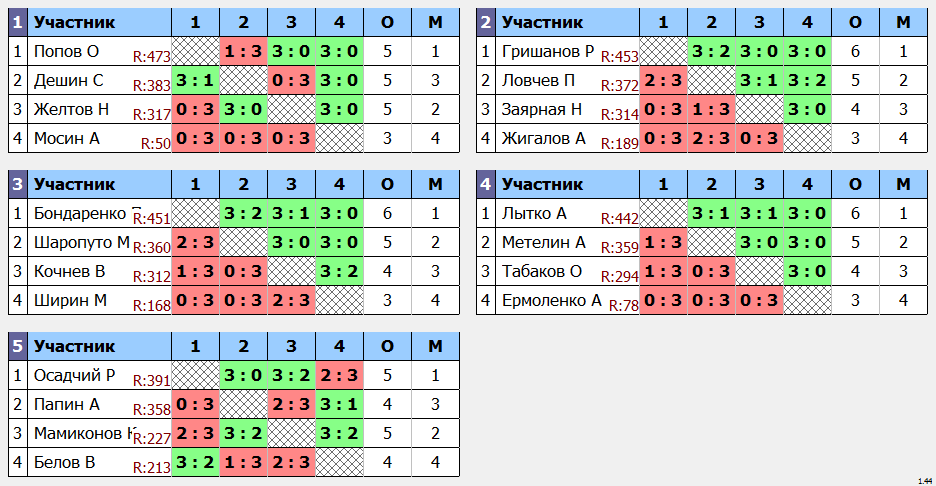Viewport: 936px width, 486px height.
Task: Click group 1 number badge
Action: pos(17,23)
